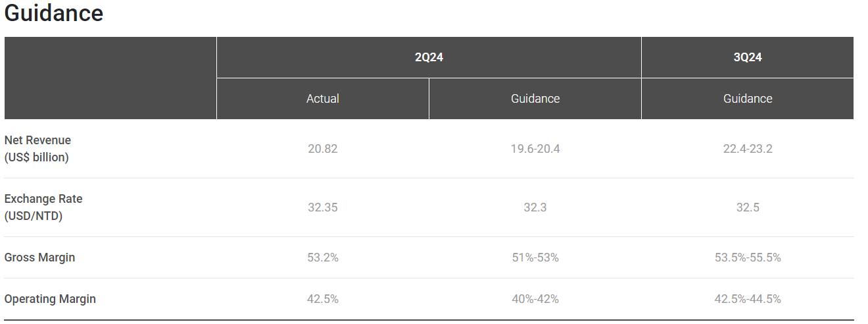Screen dimensions: 868x324
Task: Select the 22.4-23.2 revenue guidance cell
Action: 748,149
